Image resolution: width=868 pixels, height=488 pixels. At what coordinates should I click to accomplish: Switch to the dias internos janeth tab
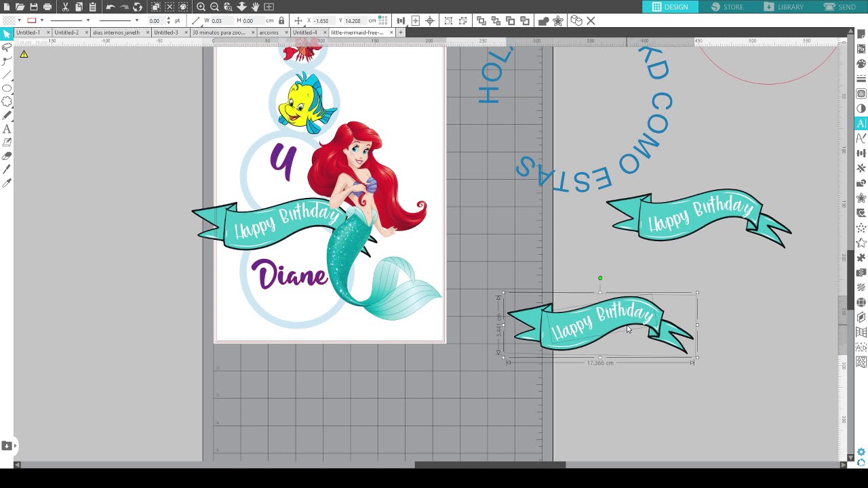[116, 33]
